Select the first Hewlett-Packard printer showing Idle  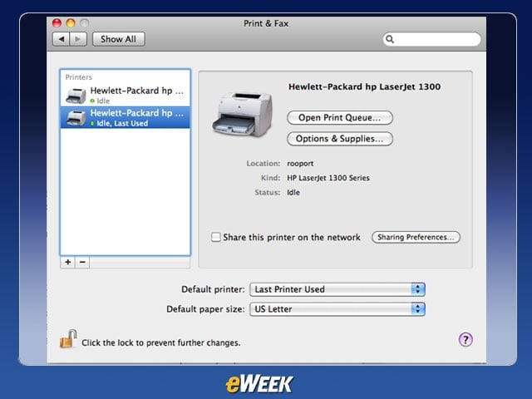(x=126, y=95)
